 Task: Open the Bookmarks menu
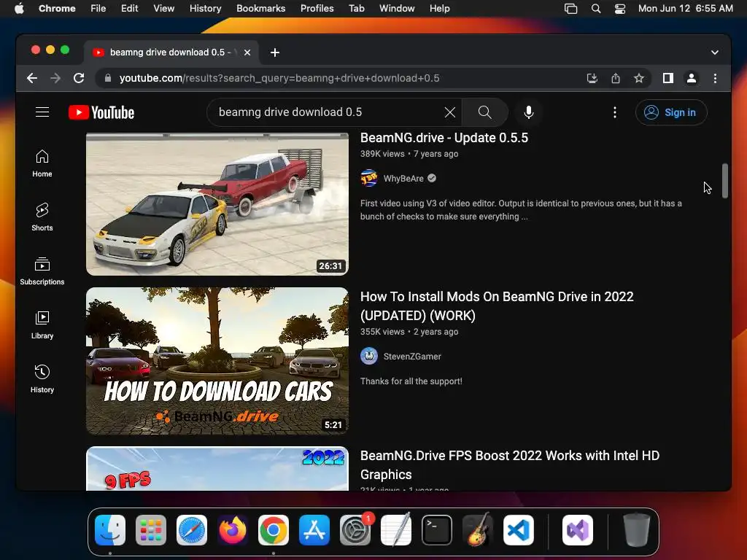pos(260,8)
